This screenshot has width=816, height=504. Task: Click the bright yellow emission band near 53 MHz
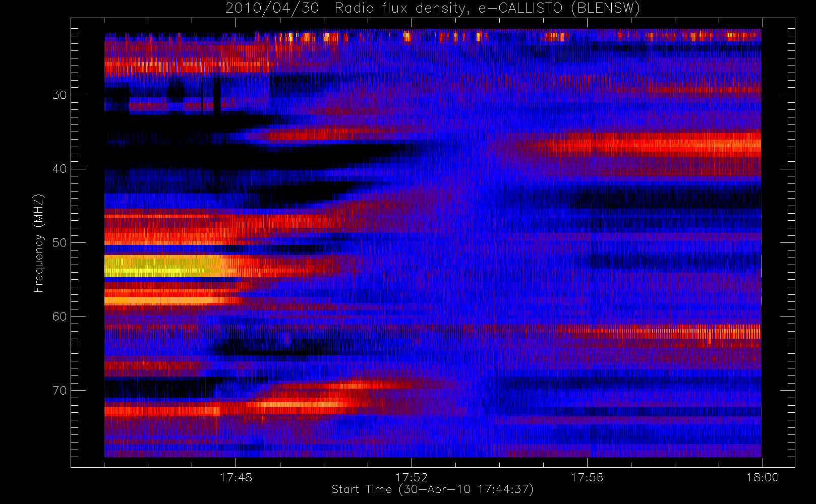[x=164, y=266]
